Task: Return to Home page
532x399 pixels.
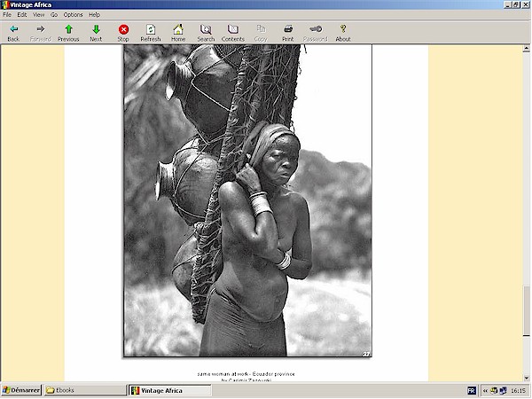Action: (x=178, y=33)
